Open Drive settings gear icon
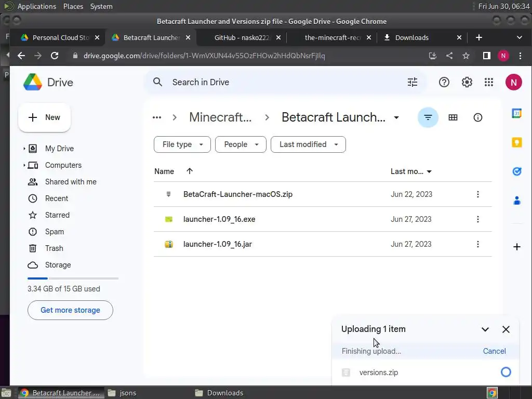Screen dimensions: 532x399 pyautogui.click(x=467, y=82)
